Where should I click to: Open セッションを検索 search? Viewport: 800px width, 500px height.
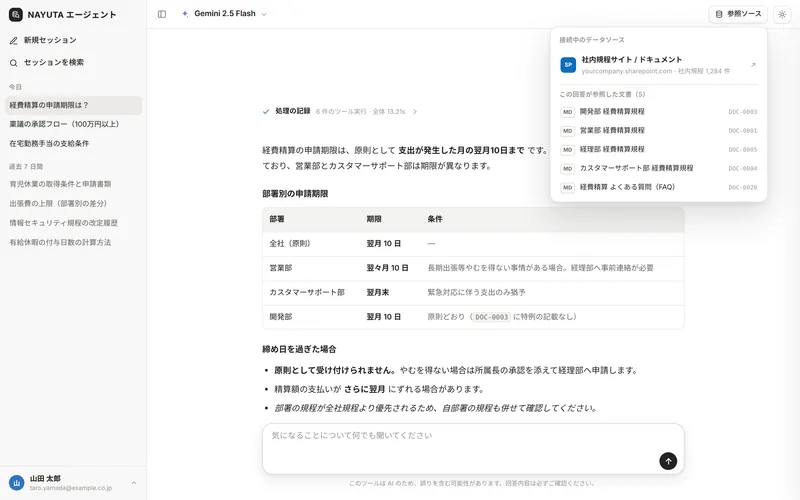point(46,62)
